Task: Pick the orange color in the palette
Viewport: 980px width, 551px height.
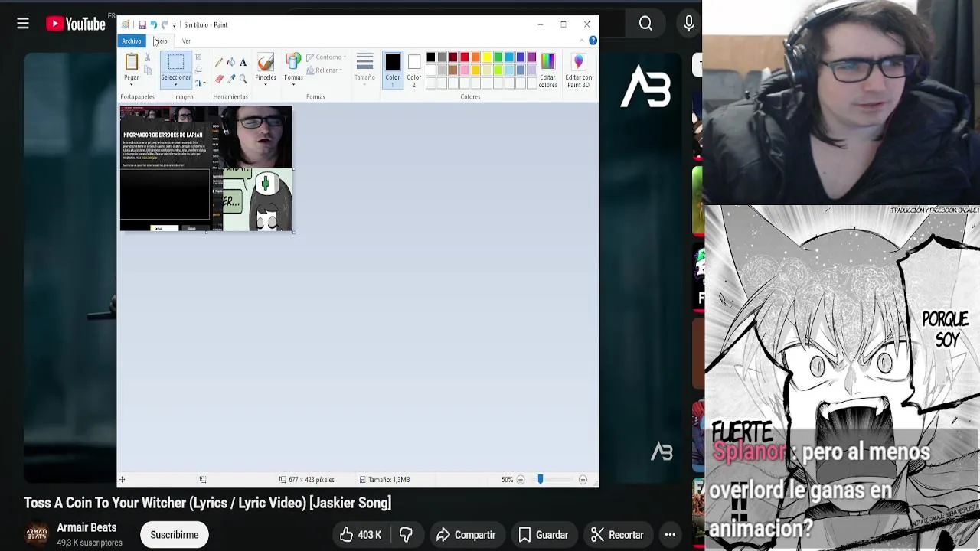Action: pyautogui.click(x=475, y=57)
